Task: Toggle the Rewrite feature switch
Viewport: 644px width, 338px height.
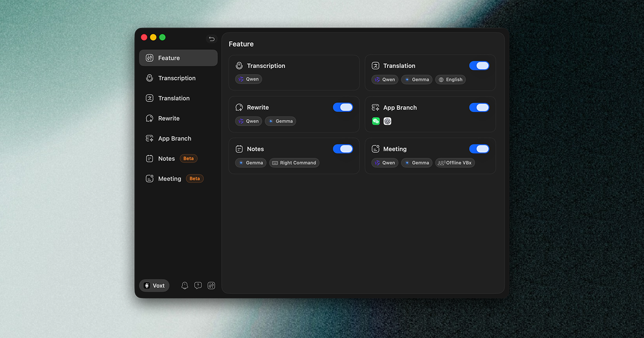Action: click(343, 107)
